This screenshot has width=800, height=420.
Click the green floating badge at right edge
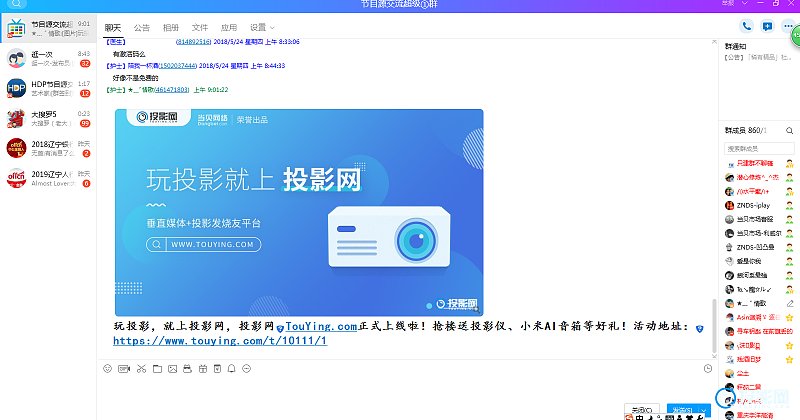(795, 36)
